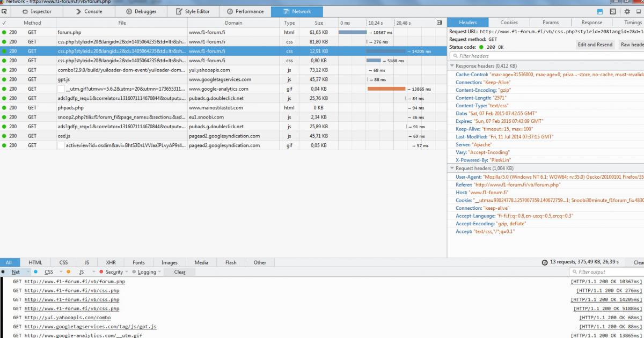Open responsive design mode icon
Screen dimensions: 644x338
point(613,11)
